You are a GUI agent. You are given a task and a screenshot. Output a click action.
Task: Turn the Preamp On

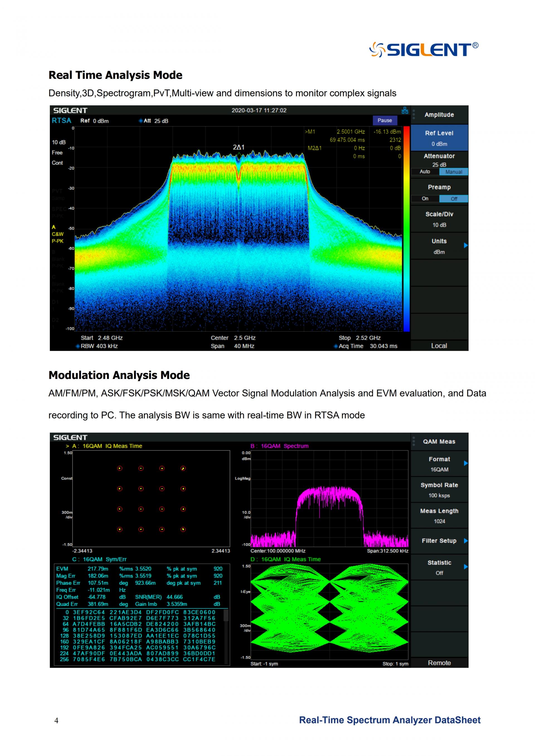[x=425, y=199]
